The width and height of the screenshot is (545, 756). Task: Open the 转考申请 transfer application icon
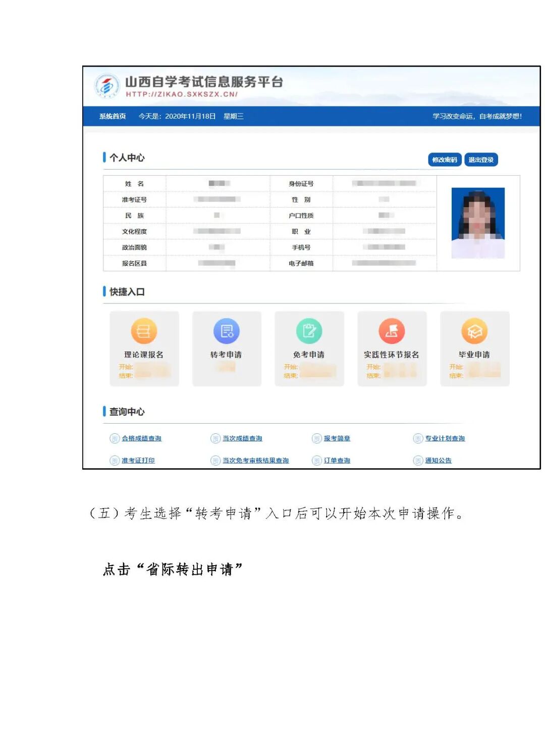pyautogui.click(x=227, y=332)
